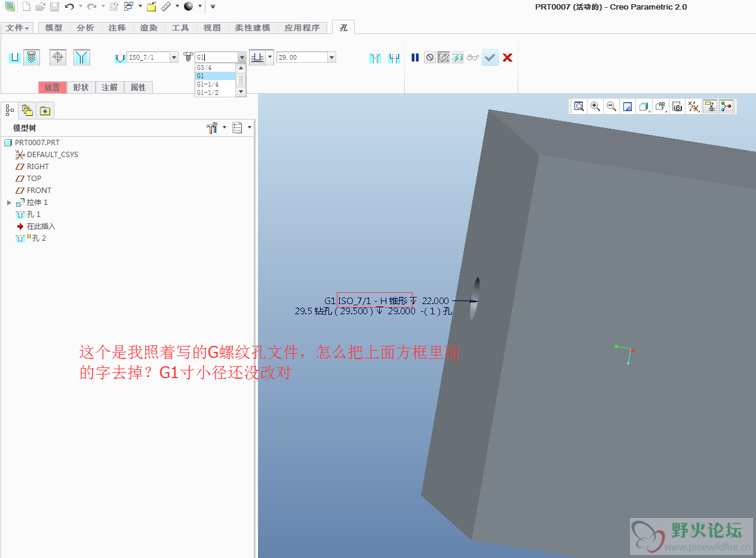The width and height of the screenshot is (756, 558).
Task: Enable the attached preview mode
Action: coord(457,57)
